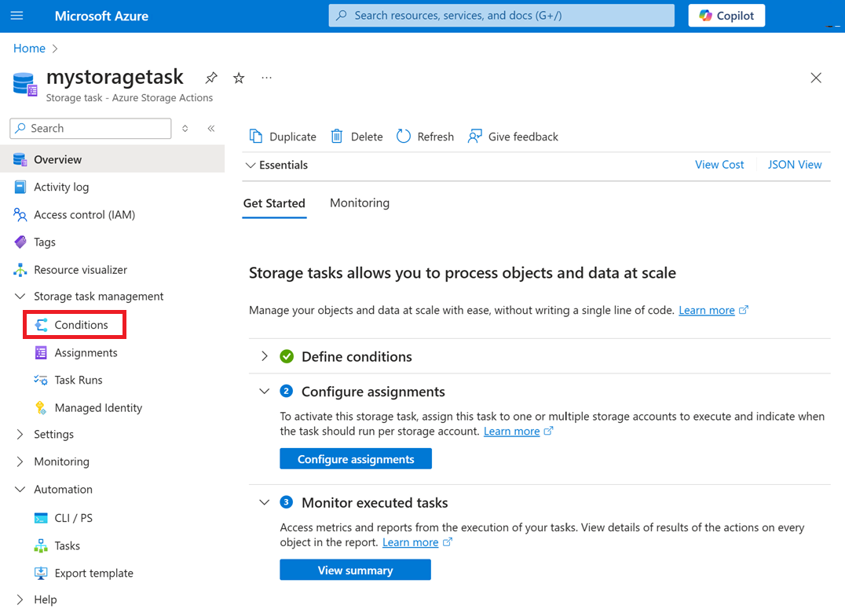Collapse the Configure assignments step

pos(264,391)
